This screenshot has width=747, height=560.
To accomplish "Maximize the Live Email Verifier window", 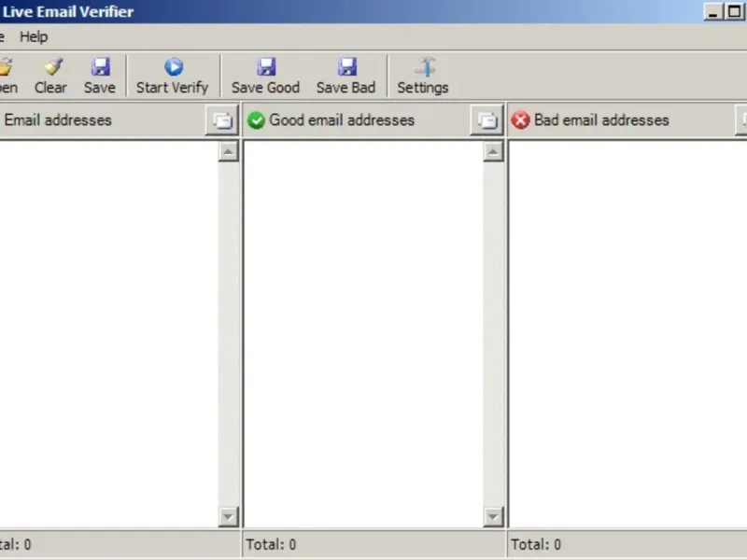I will coord(734,11).
